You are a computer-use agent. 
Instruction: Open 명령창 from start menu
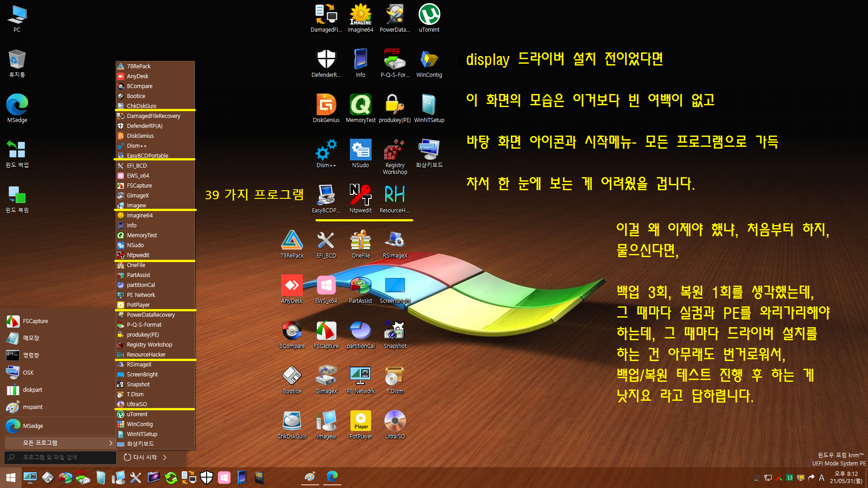(59, 355)
